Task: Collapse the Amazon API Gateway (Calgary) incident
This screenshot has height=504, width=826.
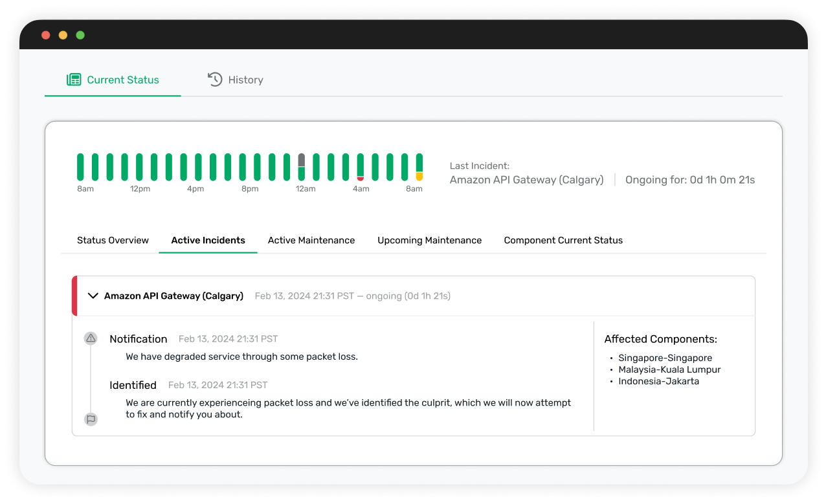Action: pyautogui.click(x=93, y=296)
